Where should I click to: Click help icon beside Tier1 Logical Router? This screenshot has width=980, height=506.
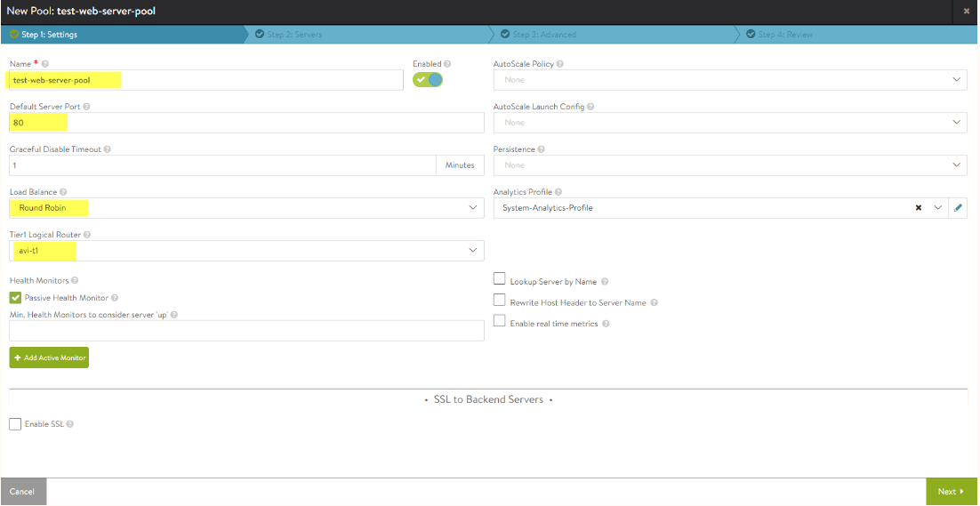[87, 234]
